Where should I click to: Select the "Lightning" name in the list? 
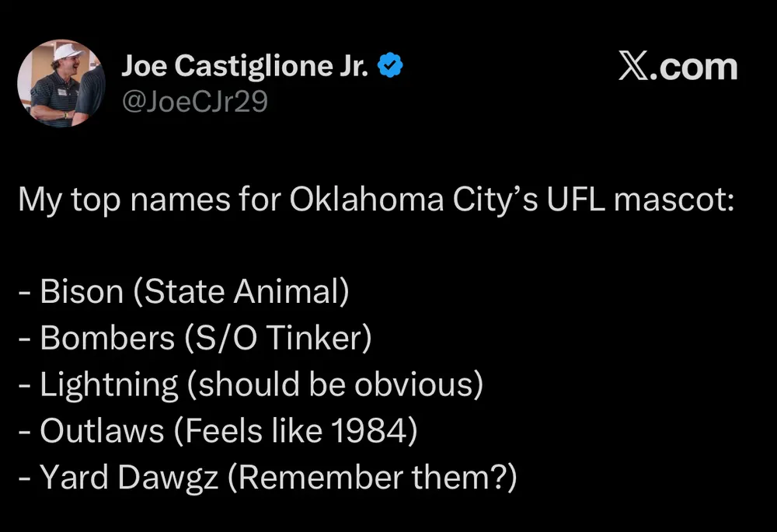[108, 384]
